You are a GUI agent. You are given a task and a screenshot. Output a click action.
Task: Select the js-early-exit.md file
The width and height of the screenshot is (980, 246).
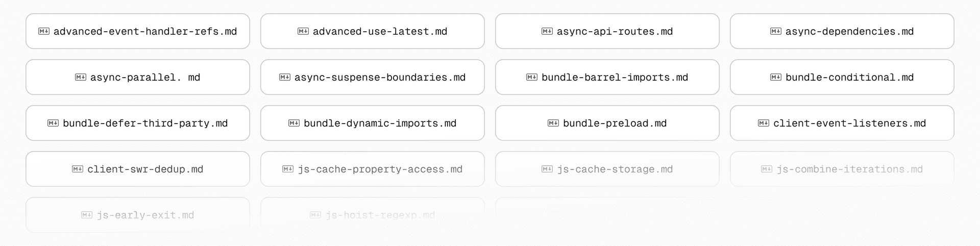tap(138, 215)
